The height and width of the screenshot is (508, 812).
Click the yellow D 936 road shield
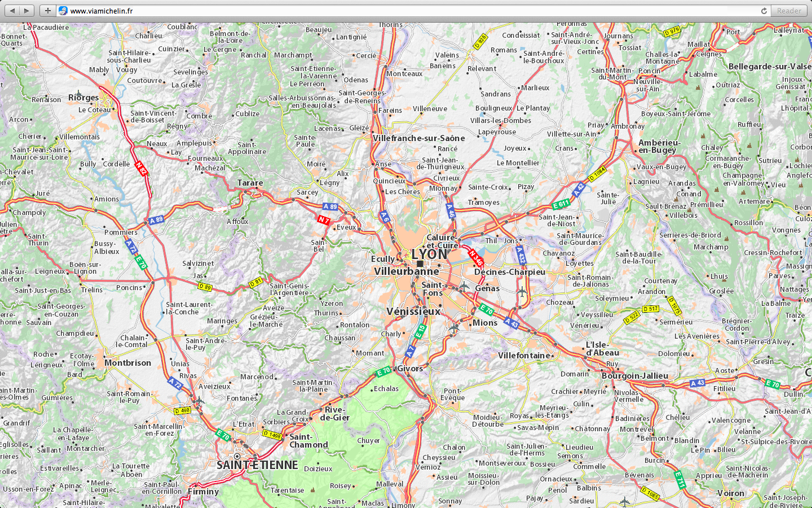[480, 41]
